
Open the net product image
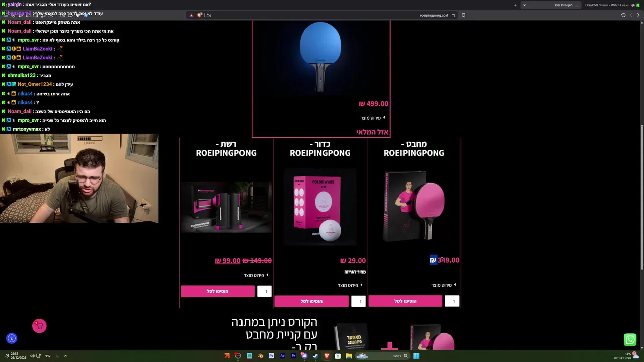(x=226, y=207)
